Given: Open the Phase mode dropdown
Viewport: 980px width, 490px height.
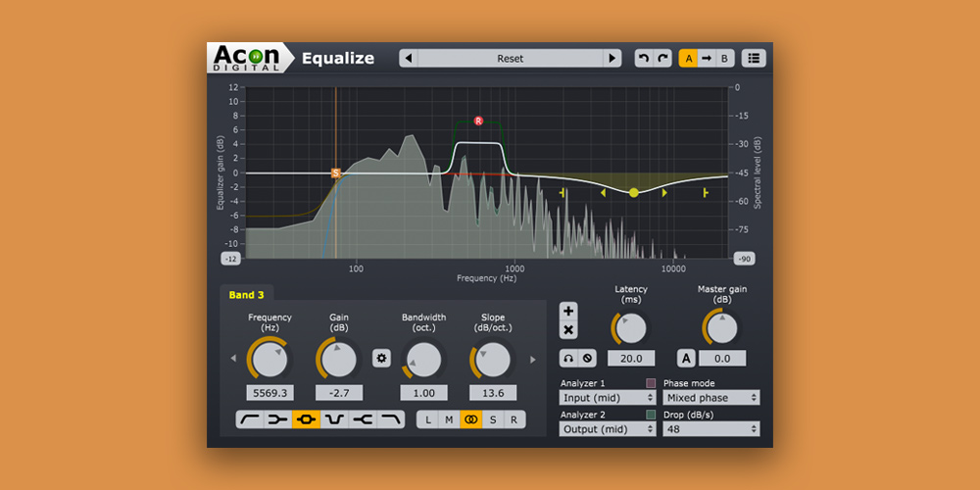Looking at the screenshot, I should [x=710, y=398].
